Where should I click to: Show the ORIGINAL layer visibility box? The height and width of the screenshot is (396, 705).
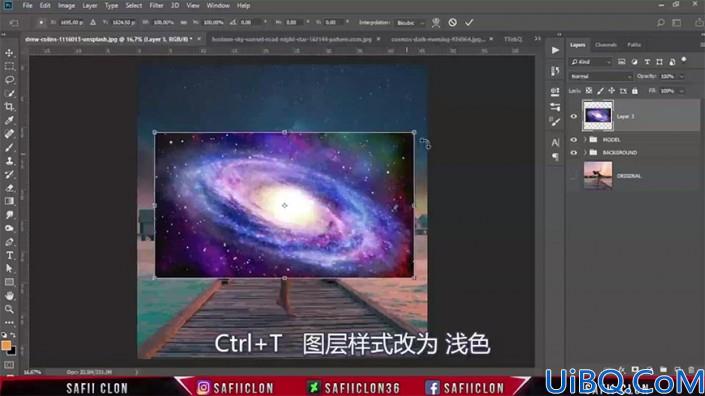574,176
